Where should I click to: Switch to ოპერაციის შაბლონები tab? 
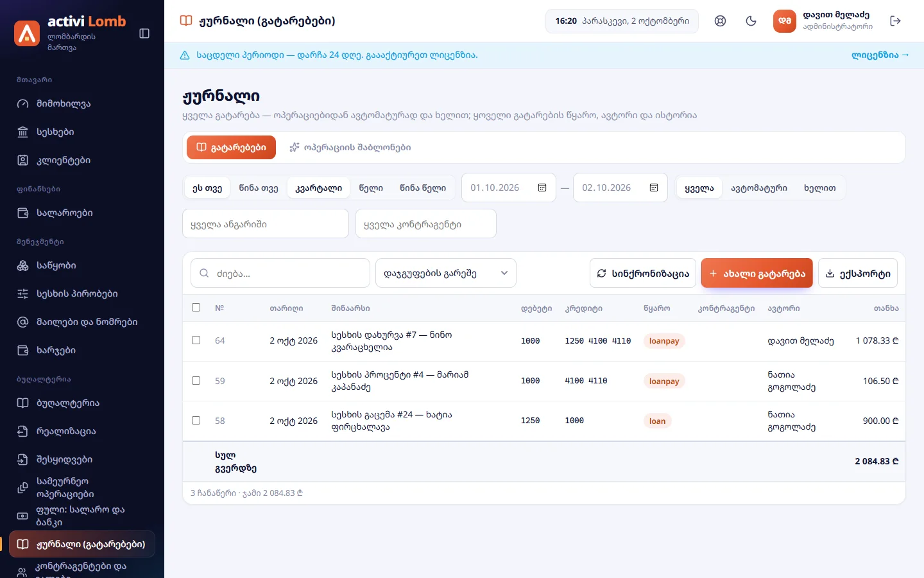click(350, 147)
